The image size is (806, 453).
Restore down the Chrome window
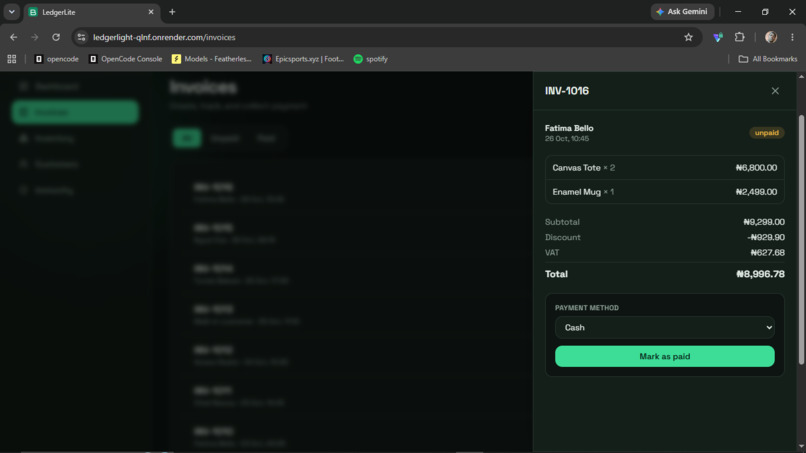[765, 11]
